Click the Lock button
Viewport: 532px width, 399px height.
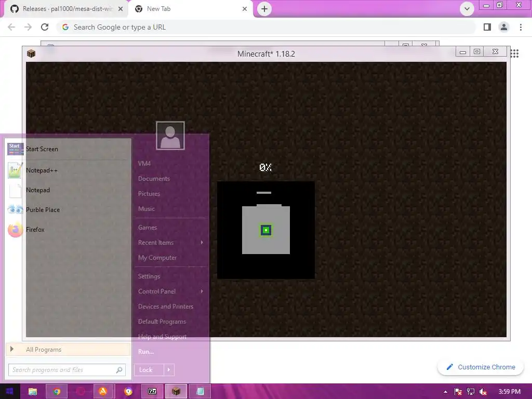point(149,370)
